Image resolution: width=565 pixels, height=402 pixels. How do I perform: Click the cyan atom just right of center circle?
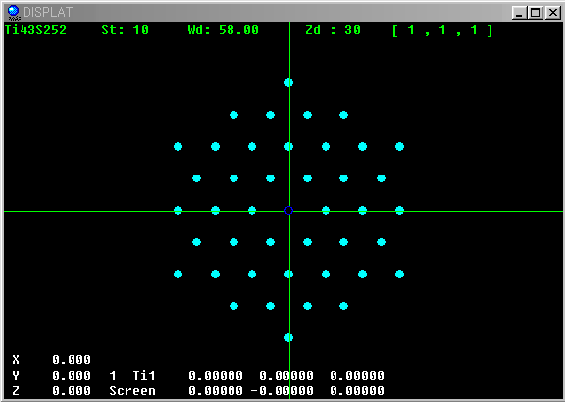click(x=326, y=210)
